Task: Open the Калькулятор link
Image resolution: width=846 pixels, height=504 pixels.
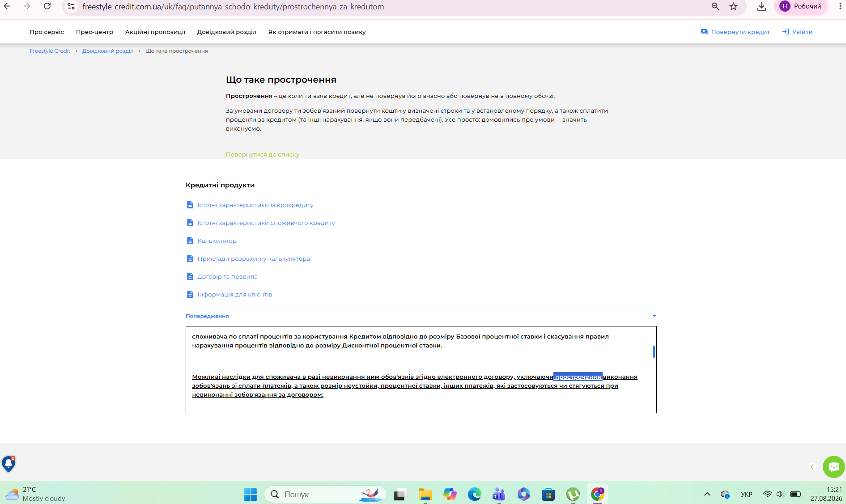Action: pyautogui.click(x=217, y=241)
